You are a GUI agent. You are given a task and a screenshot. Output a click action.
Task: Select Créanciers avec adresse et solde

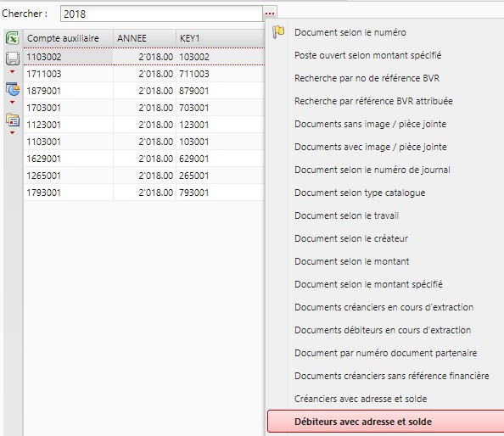coord(361,399)
